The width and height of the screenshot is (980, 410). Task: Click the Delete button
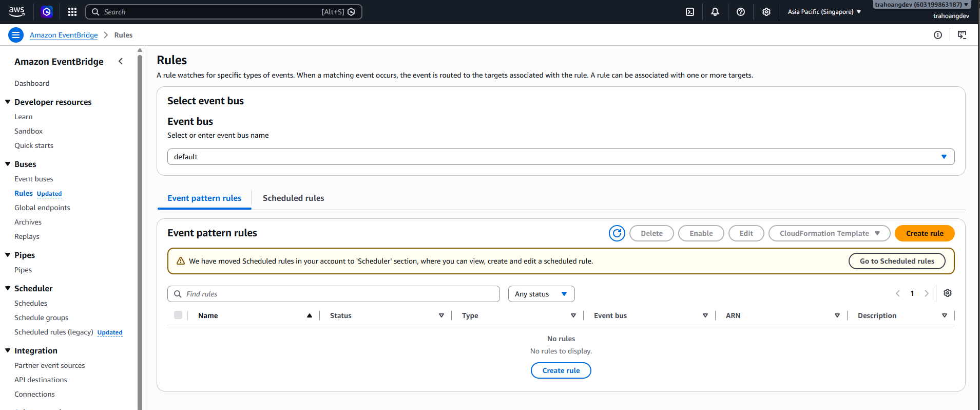[x=651, y=233]
